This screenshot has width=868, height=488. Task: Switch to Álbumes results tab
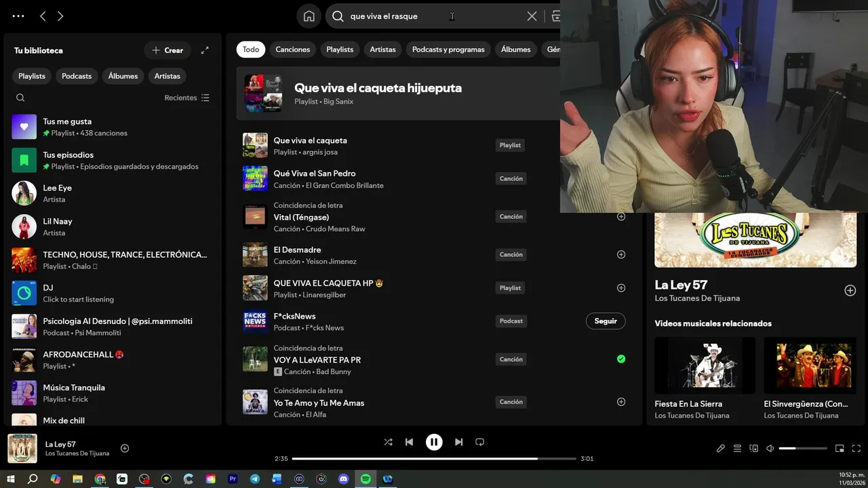click(516, 49)
